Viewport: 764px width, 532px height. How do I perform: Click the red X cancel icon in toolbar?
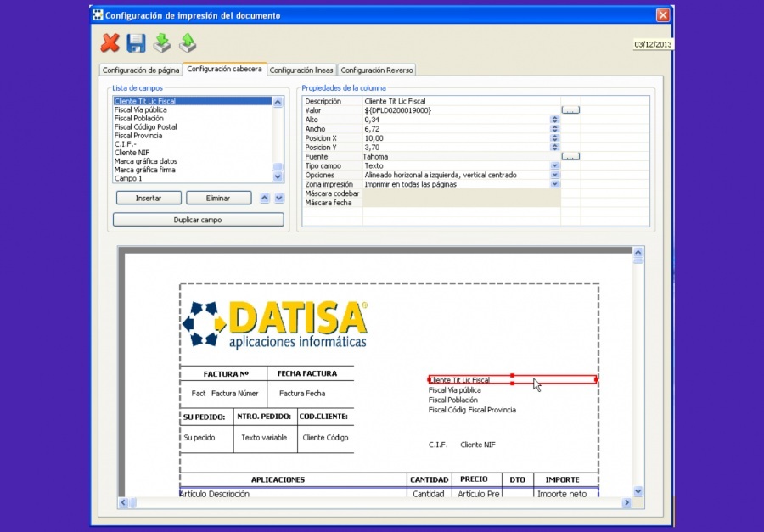coord(110,43)
